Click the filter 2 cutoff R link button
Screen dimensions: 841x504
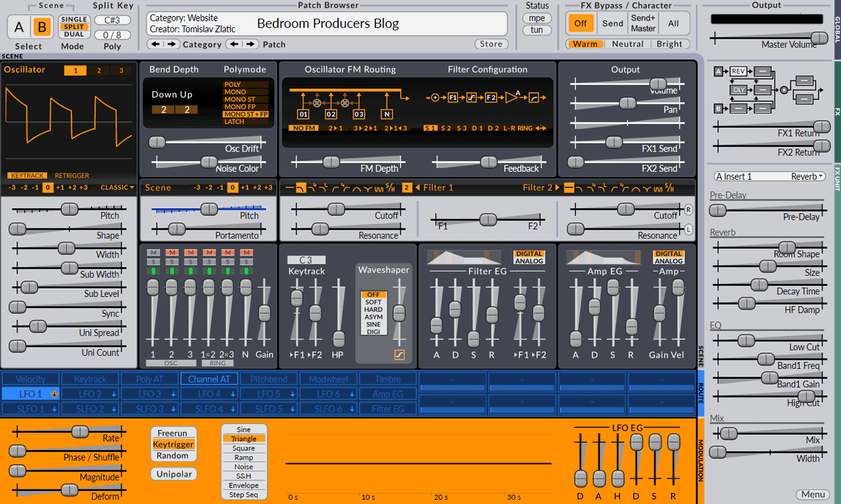click(689, 210)
